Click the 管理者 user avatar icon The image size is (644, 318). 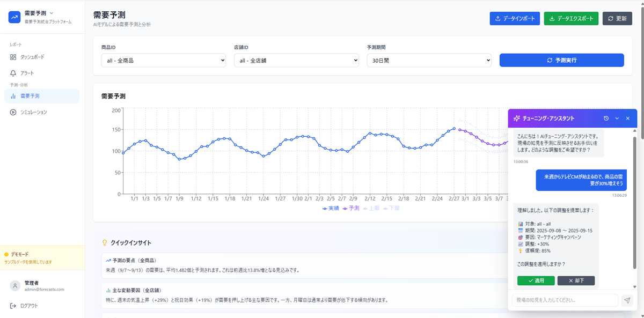point(15,286)
